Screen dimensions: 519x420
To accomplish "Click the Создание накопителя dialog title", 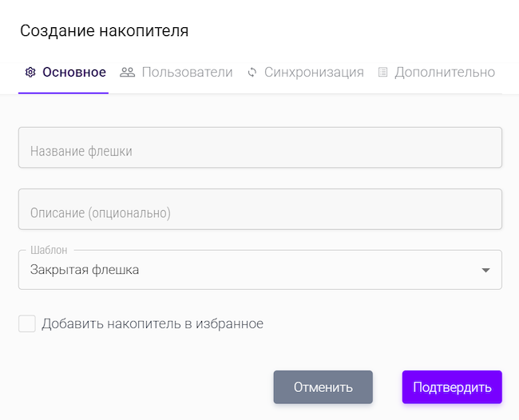I will click(104, 31).
